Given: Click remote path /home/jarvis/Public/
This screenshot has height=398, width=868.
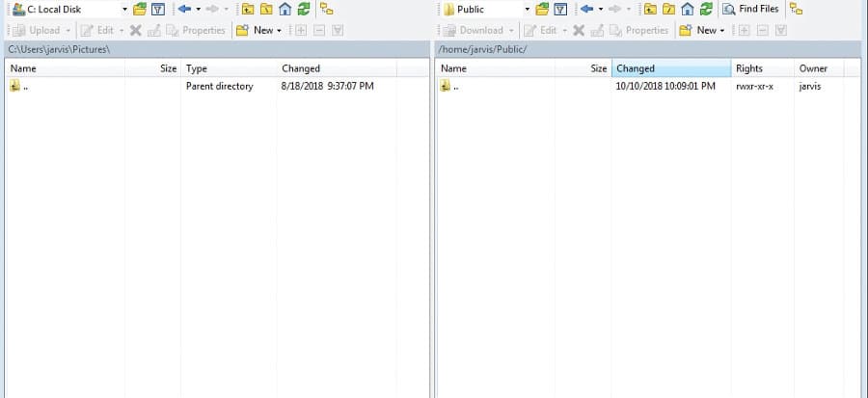Looking at the screenshot, I should (482, 49).
